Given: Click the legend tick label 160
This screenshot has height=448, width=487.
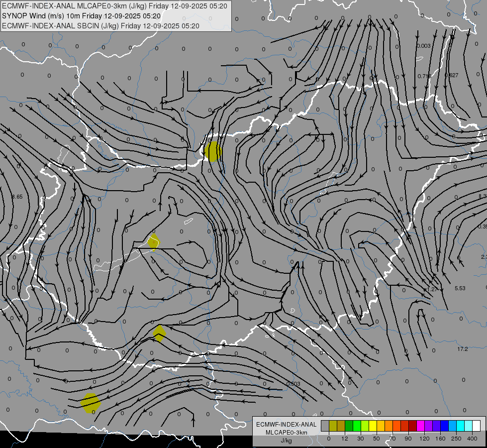Looking at the screenshot, I should click(440, 439).
